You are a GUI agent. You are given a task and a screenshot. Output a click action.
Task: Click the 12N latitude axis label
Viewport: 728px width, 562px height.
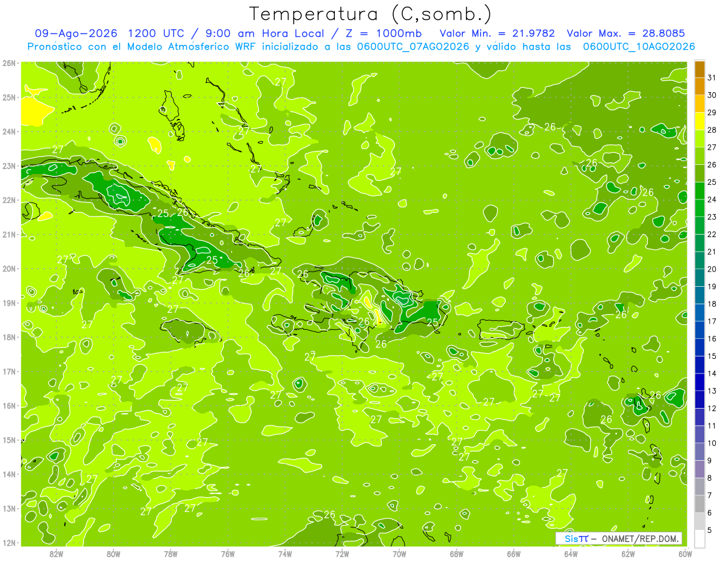click(9, 543)
